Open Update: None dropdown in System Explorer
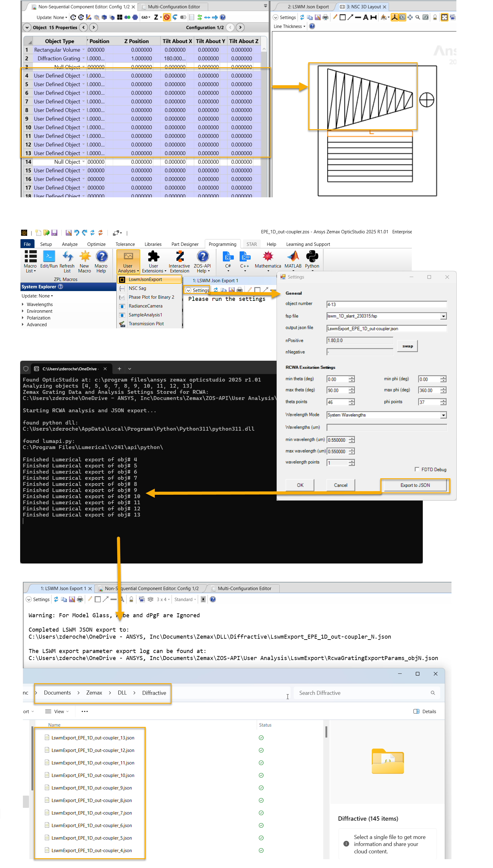 pos(37,296)
